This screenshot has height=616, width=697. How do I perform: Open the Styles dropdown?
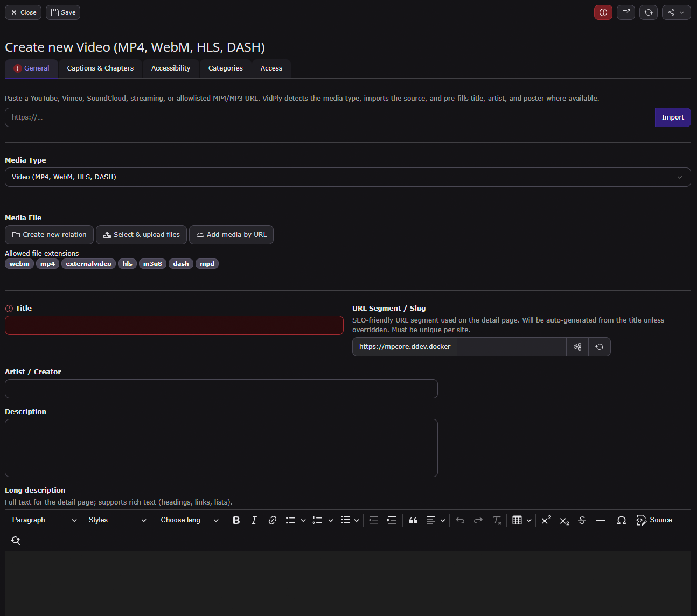(x=117, y=520)
